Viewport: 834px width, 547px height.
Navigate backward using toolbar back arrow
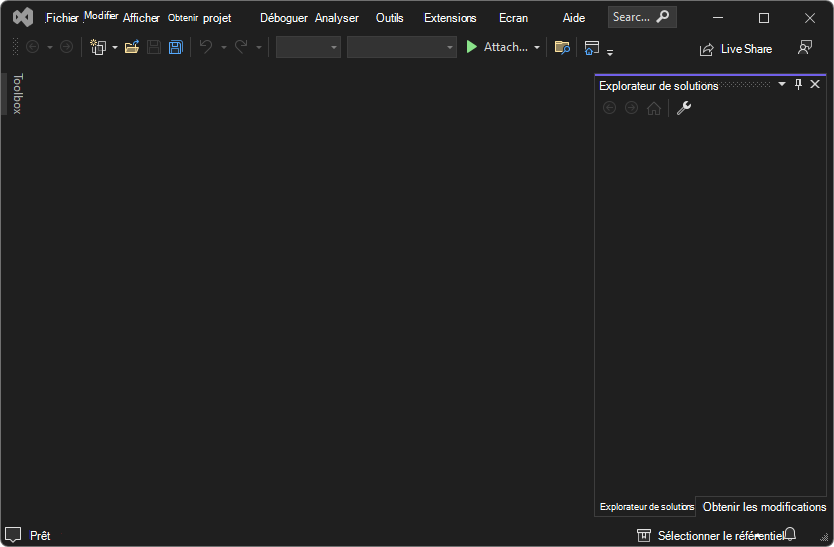click(x=32, y=47)
